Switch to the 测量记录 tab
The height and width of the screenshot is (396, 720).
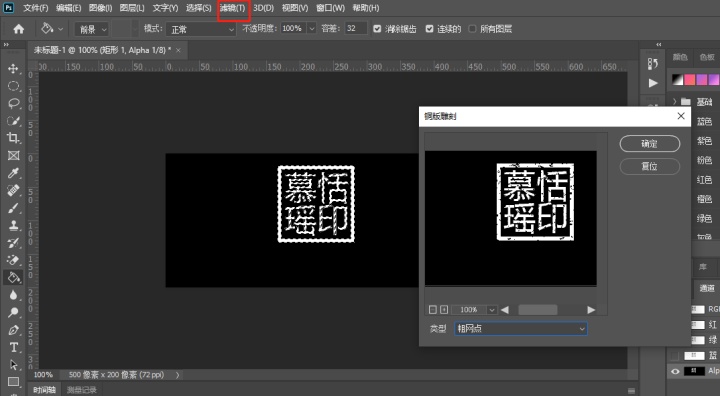[x=81, y=390]
